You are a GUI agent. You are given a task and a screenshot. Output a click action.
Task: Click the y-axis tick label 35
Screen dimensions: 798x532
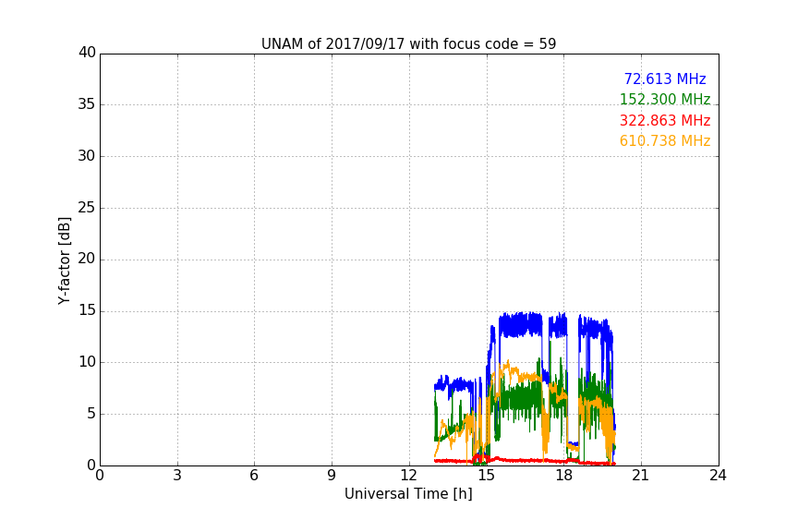click(x=87, y=104)
